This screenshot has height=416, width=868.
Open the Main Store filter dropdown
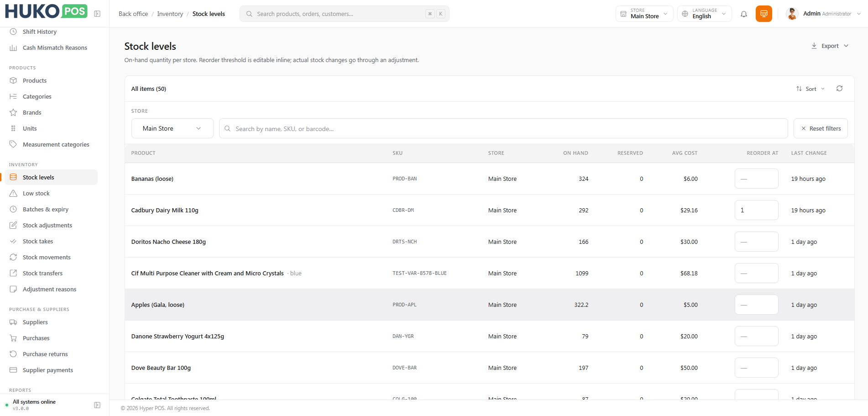point(172,128)
